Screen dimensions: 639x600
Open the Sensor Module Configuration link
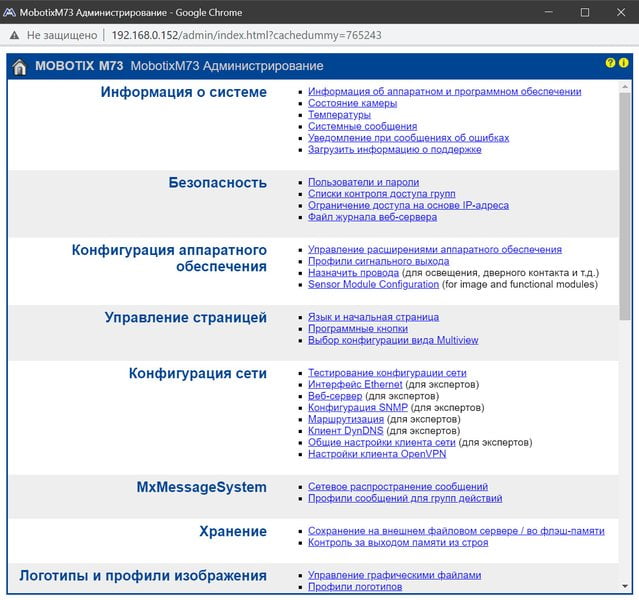tap(373, 284)
